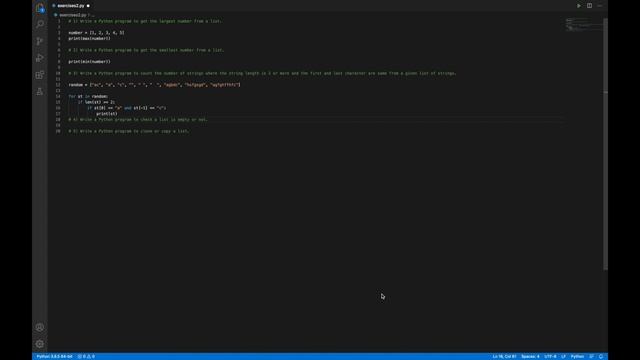
Task: Change indentation via Spaces: 4
Action: pyautogui.click(x=530, y=356)
